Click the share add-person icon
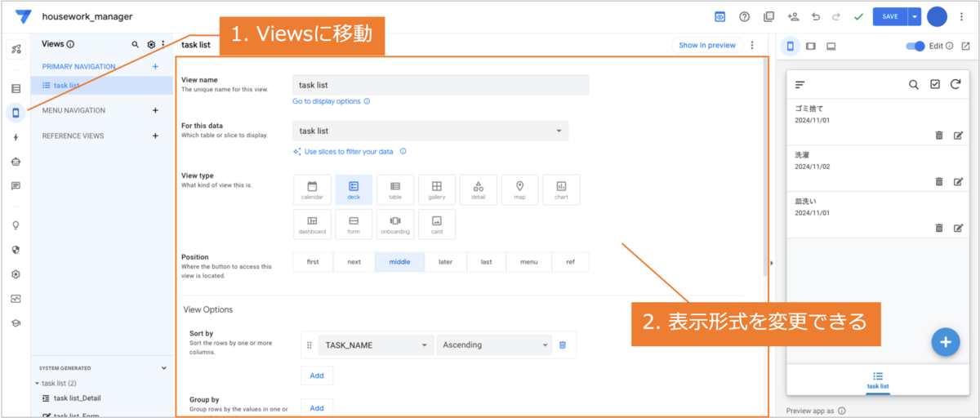Screen dimensions: 980x418 point(792,16)
